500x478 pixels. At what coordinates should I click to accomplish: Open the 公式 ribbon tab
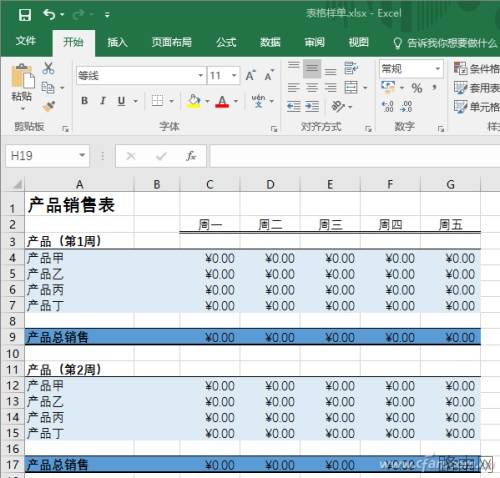click(226, 42)
